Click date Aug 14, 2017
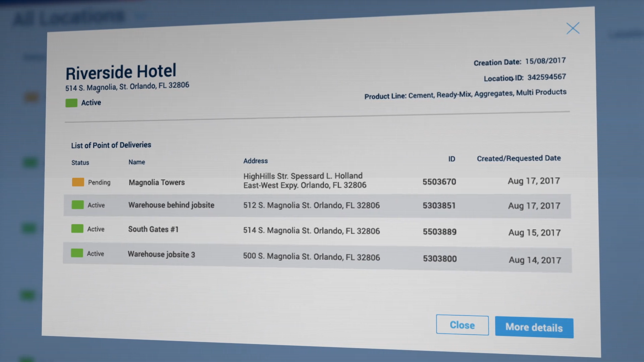644x362 pixels. point(535,260)
